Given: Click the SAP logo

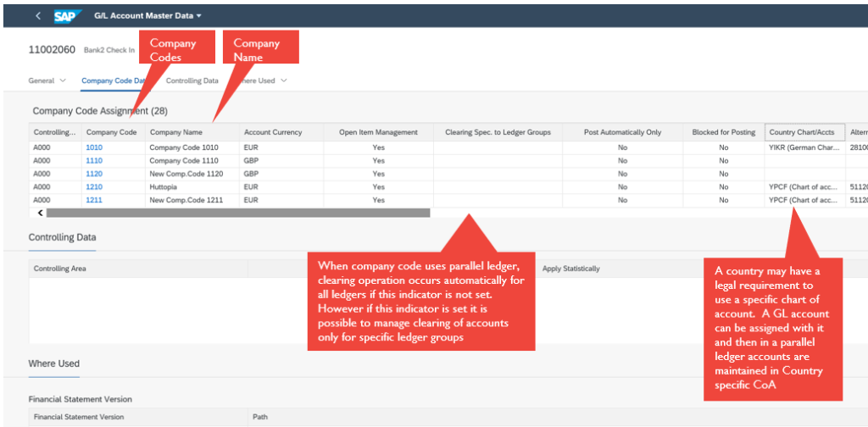Looking at the screenshot, I should 68,16.
